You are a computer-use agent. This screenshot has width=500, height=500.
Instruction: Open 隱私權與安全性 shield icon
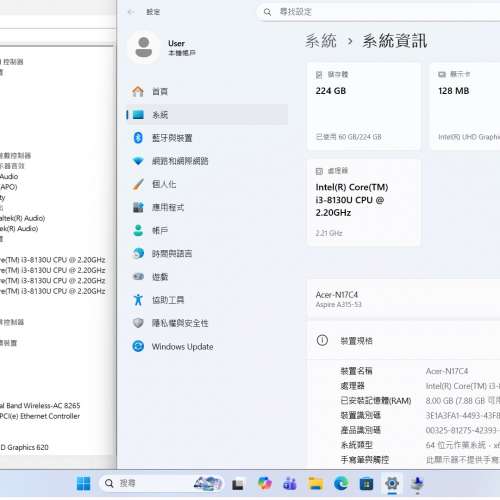(x=138, y=323)
